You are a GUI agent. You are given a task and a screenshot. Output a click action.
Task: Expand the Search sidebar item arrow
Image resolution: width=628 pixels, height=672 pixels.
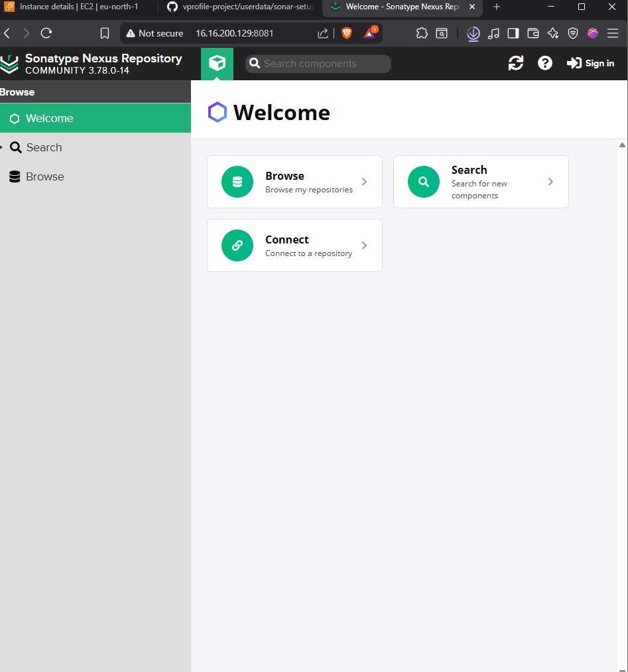click(1, 147)
